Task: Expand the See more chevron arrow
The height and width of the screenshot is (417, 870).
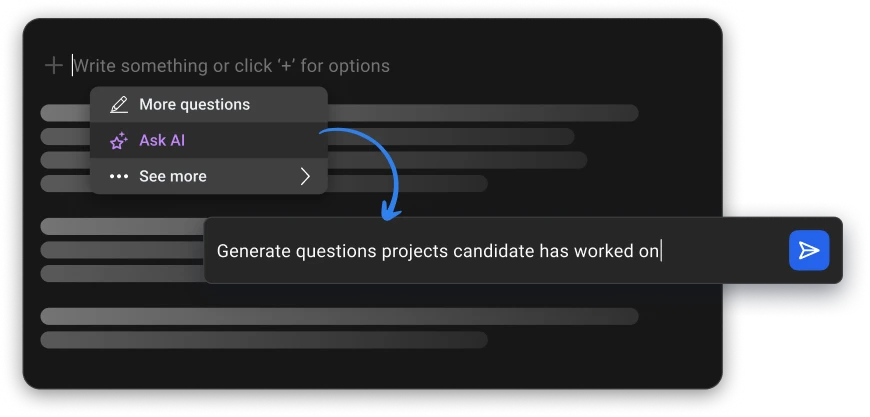Action: click(305, 177)
